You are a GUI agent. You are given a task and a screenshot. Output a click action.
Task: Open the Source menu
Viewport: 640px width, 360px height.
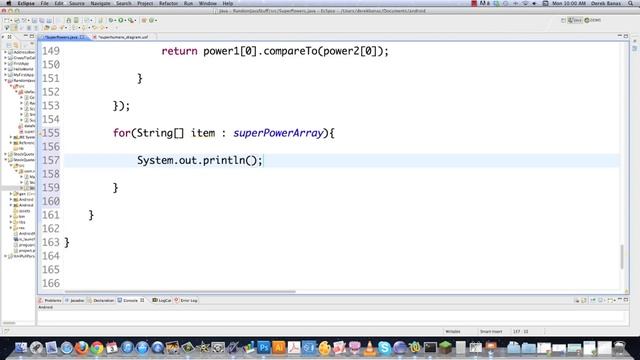click(77, 3)
